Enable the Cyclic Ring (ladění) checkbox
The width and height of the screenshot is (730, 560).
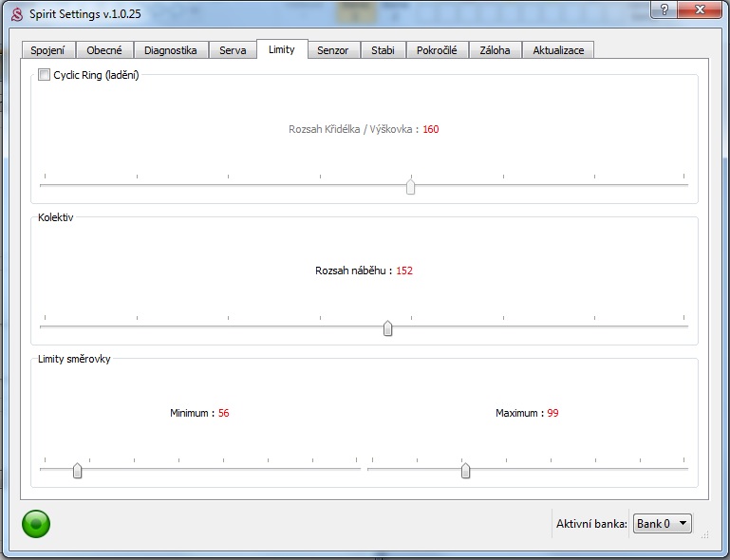tap(44, 75)
